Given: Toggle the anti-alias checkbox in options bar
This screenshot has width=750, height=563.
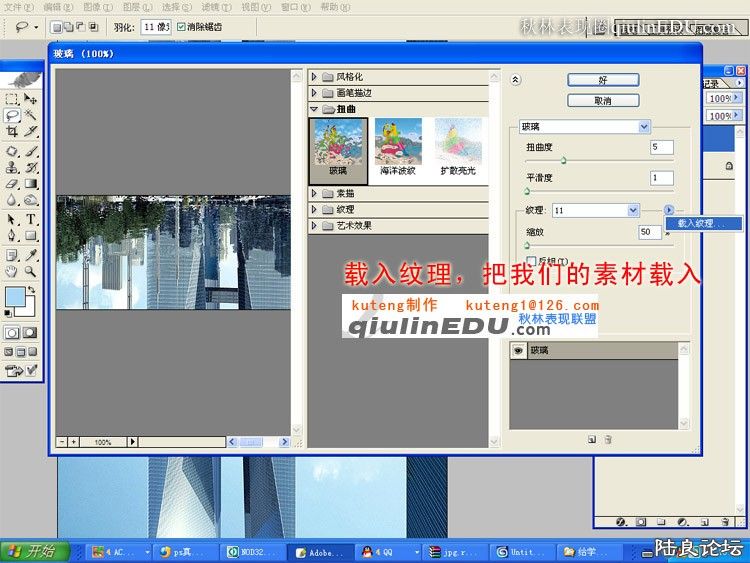Looking at the screenshot, I should coord(181,27).
